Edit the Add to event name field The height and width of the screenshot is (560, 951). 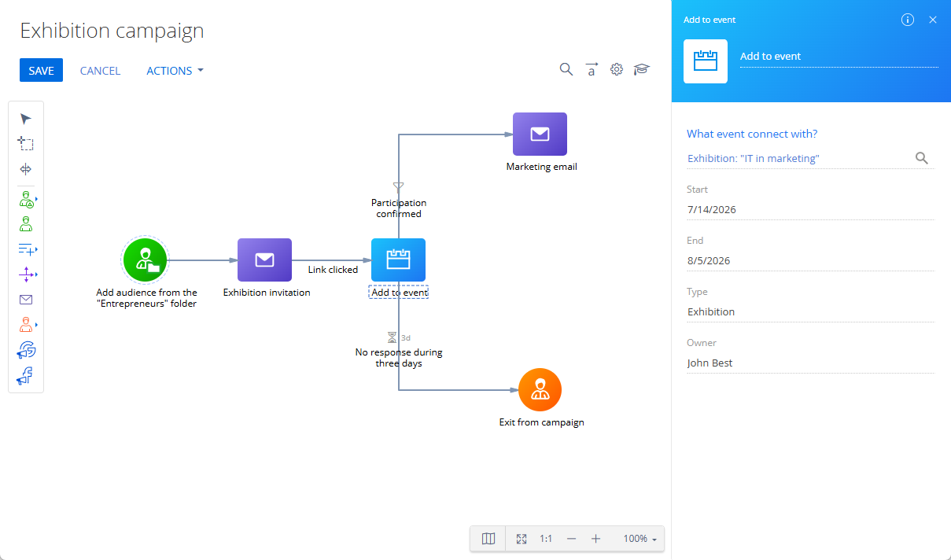point(839,57)
